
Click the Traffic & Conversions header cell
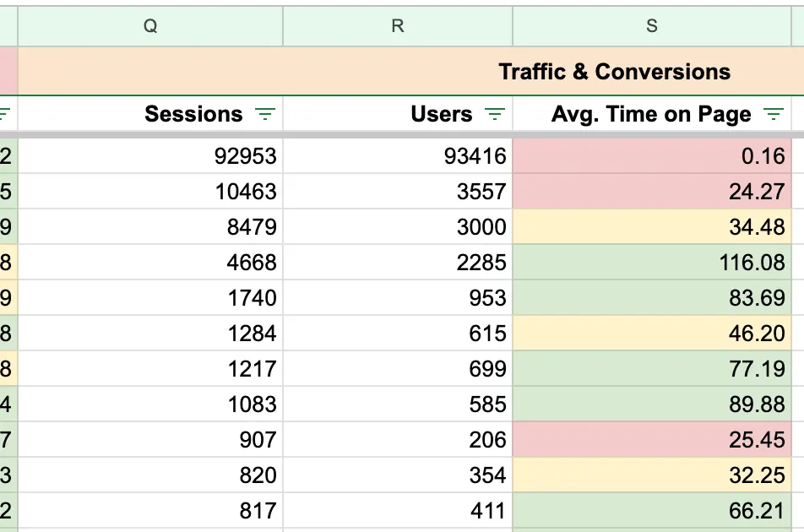614,72
